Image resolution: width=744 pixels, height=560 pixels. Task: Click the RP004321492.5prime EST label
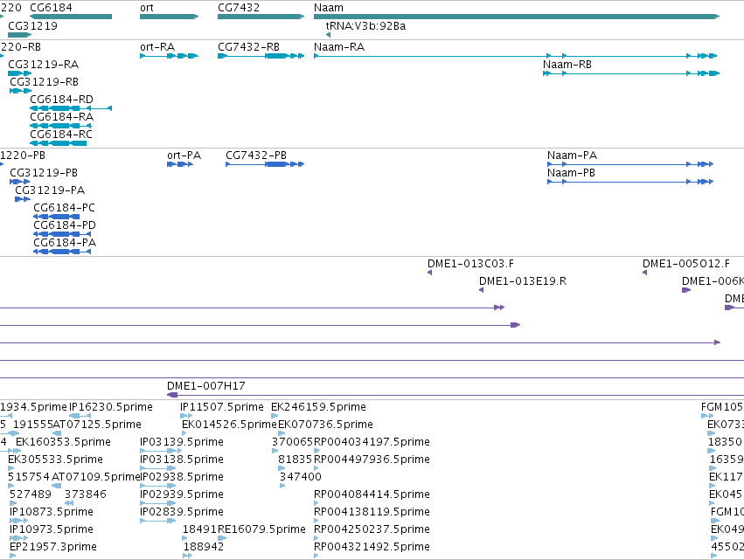[372, 547]
